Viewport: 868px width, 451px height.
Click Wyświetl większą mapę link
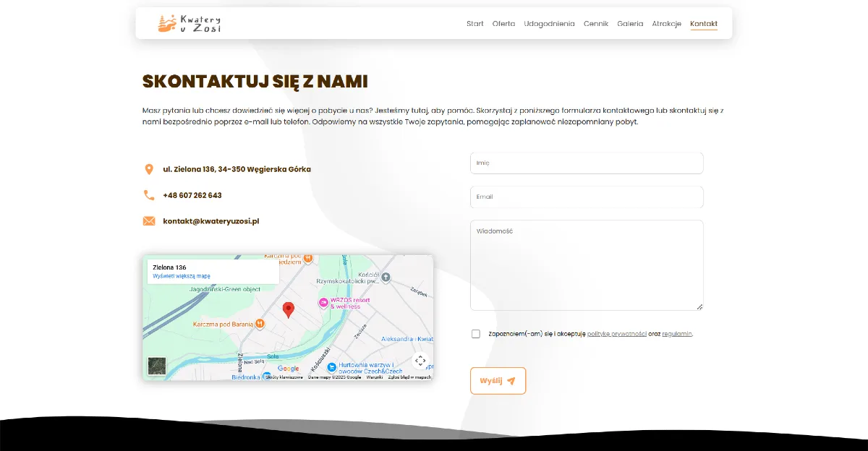(x=182, y=276)
